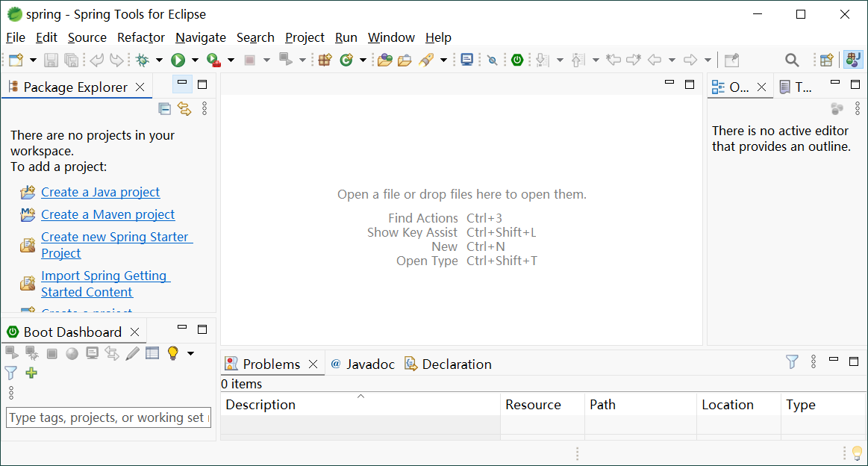
Task: Click the green Run button in toolbar
Action: pos(178,60)
